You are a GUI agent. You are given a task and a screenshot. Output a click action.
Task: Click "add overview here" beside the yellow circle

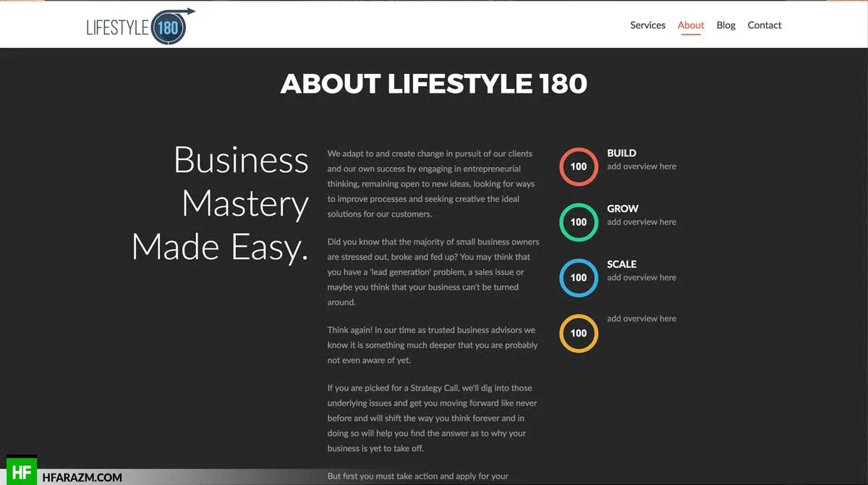pos(642,319)
